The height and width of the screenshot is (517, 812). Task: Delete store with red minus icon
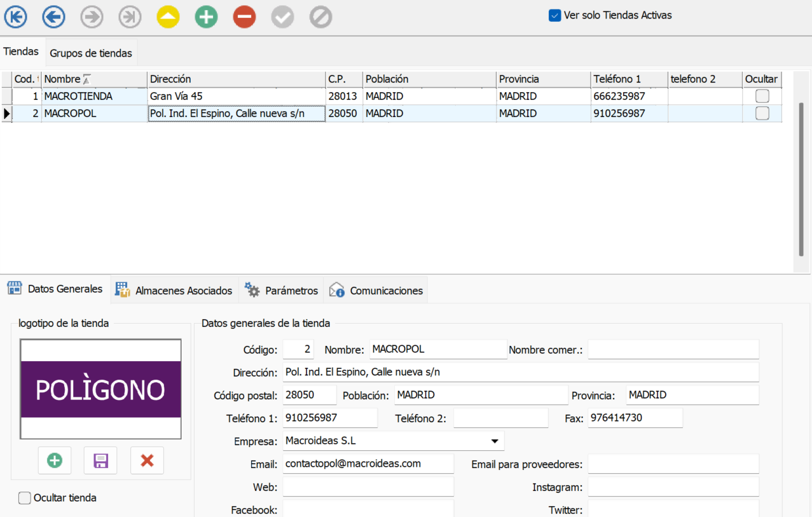pyautogui.click(x=244, y=17)
